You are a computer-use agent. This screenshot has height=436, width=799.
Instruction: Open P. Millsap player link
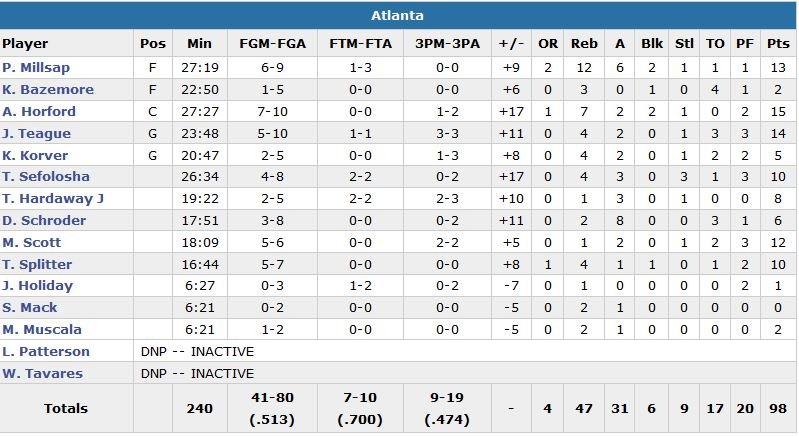(33, 68)
